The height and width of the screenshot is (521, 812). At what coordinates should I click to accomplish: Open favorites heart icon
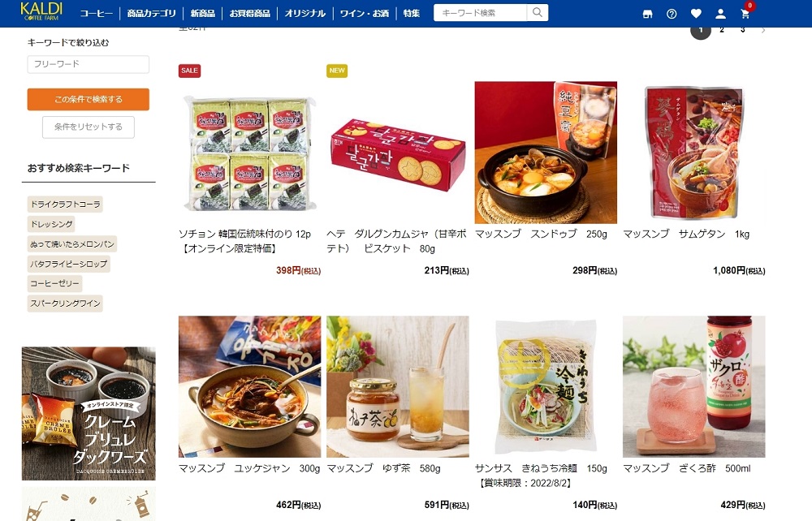pyautogui.click(x=696, y=14)
